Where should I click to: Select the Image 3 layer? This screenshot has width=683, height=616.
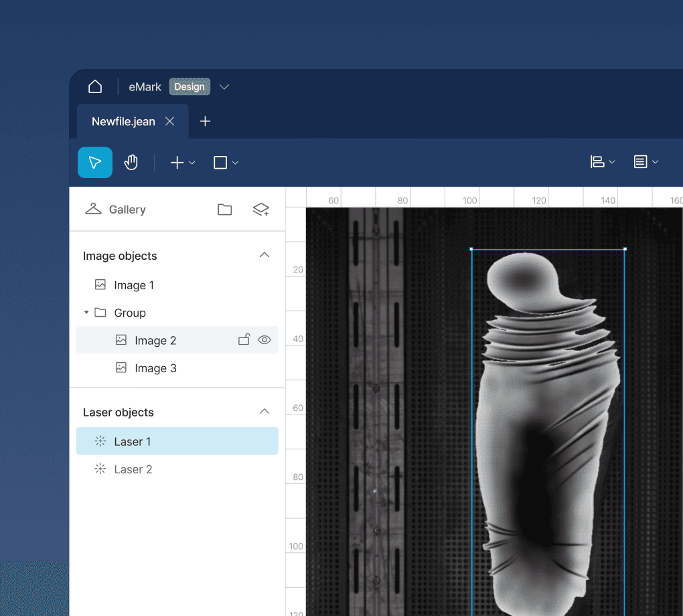pos(155,368)
